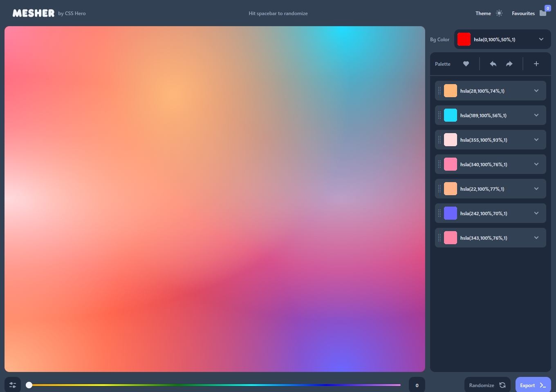Click the Favourites label
The height and width of the screenshot is (392, 556).
[523, 13]
